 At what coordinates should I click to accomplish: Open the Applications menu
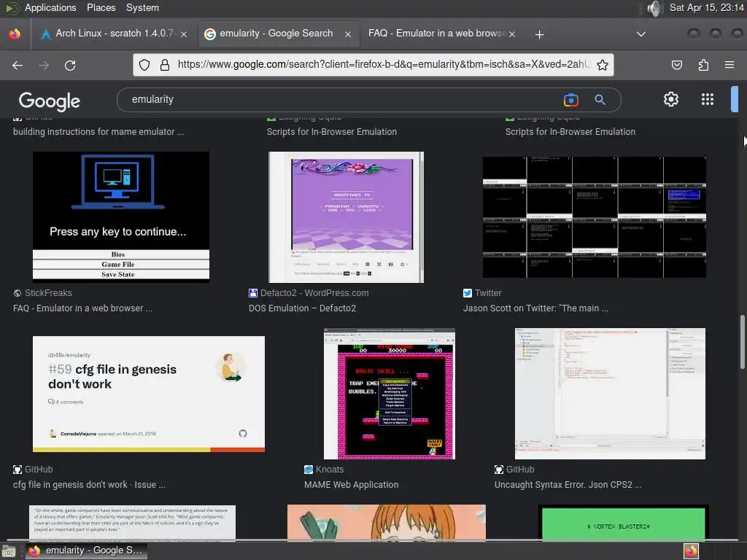(50, 7)
